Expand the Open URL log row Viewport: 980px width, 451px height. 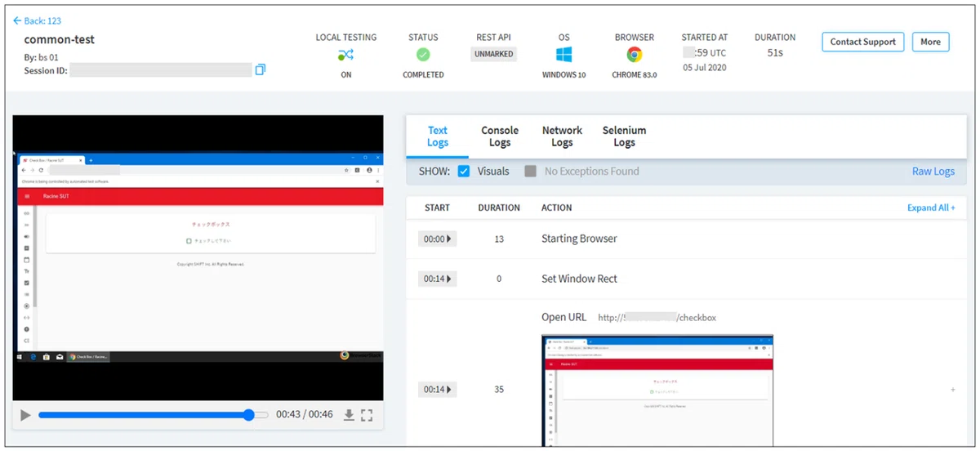(x=952, y=391)
